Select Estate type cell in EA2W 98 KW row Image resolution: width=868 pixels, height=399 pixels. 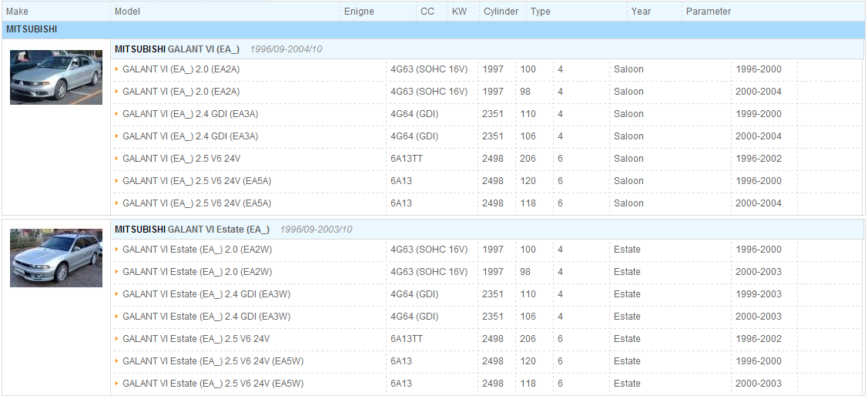627,272
